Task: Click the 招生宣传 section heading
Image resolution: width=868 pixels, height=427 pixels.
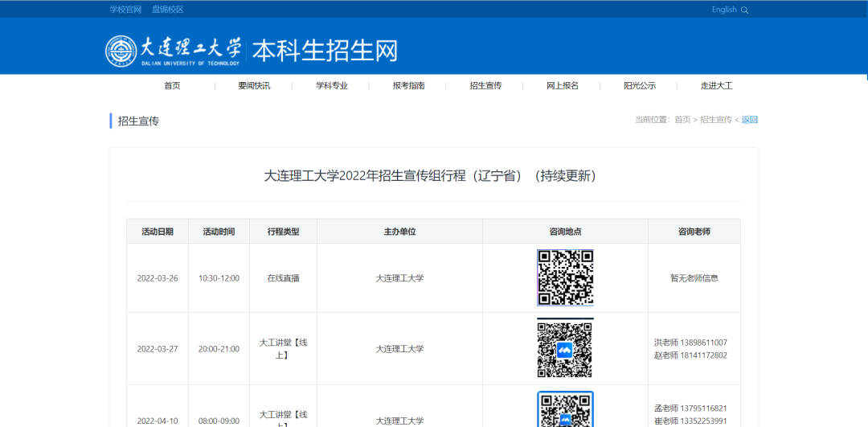Action: click(138, 121)
